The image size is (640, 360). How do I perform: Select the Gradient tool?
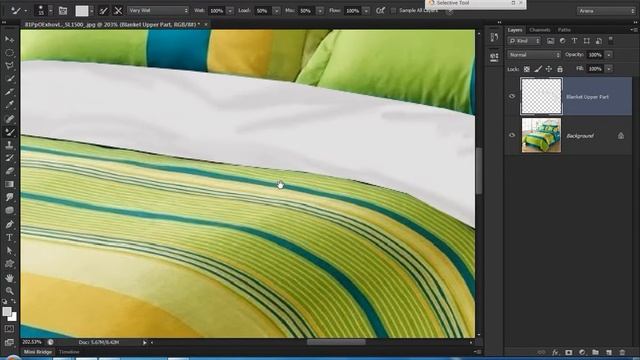point(9,184)
